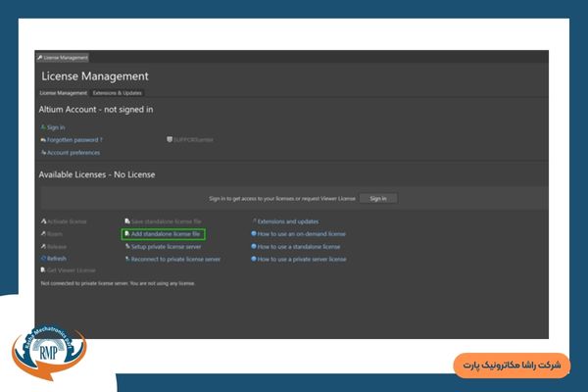Click the Save standalone license file icon
Image resolution: width=588 pixels, height=392 pixels.
(x=127, y=222)
